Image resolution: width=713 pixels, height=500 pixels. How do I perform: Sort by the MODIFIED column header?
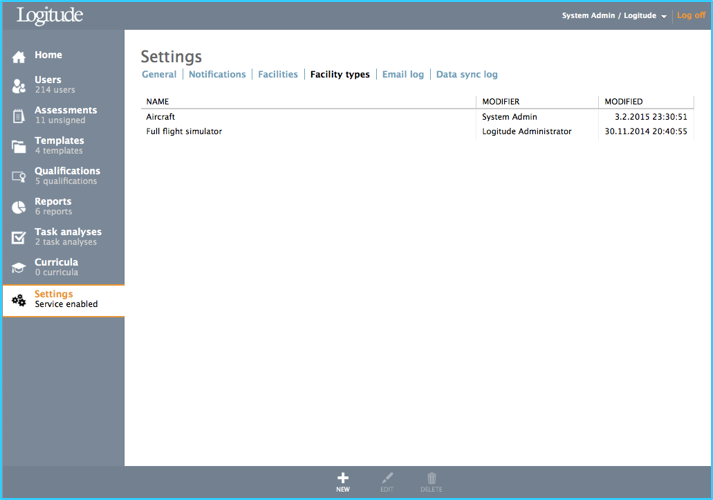click(x=623, y=102)
